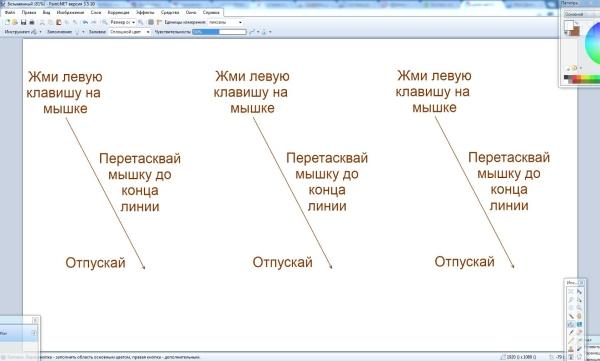The image size is (600, 361).
Task: Select the Paintbrush tool in Tools panel
Action: pyautogui.click(x=571, y=332)
